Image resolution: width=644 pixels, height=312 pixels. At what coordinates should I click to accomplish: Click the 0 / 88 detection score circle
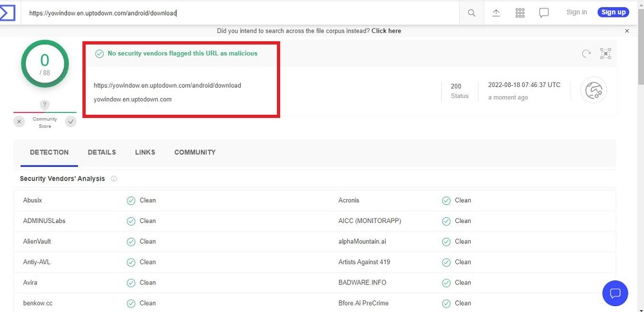point(45,64)
